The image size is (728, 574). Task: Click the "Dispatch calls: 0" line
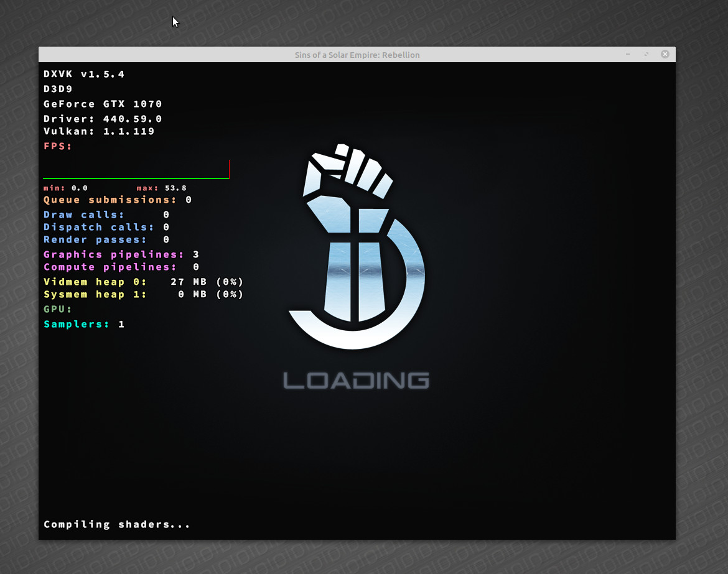[106, 228]
